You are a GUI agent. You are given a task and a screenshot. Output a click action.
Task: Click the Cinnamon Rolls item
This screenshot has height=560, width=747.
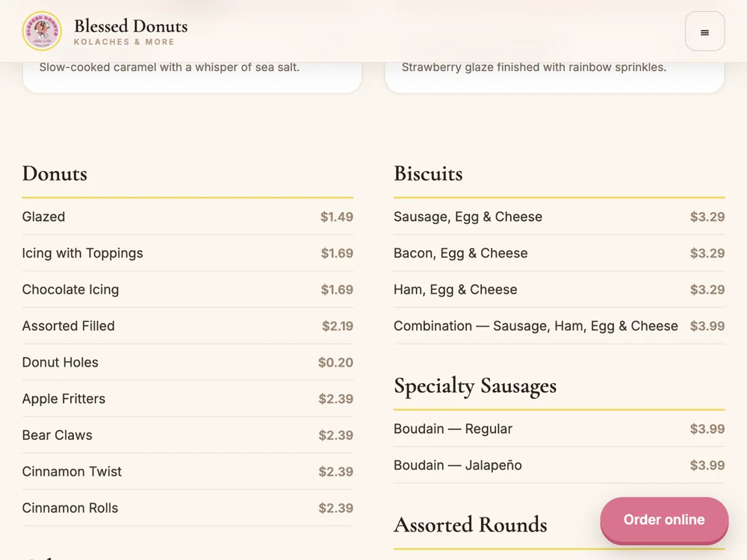pos(187,508)
